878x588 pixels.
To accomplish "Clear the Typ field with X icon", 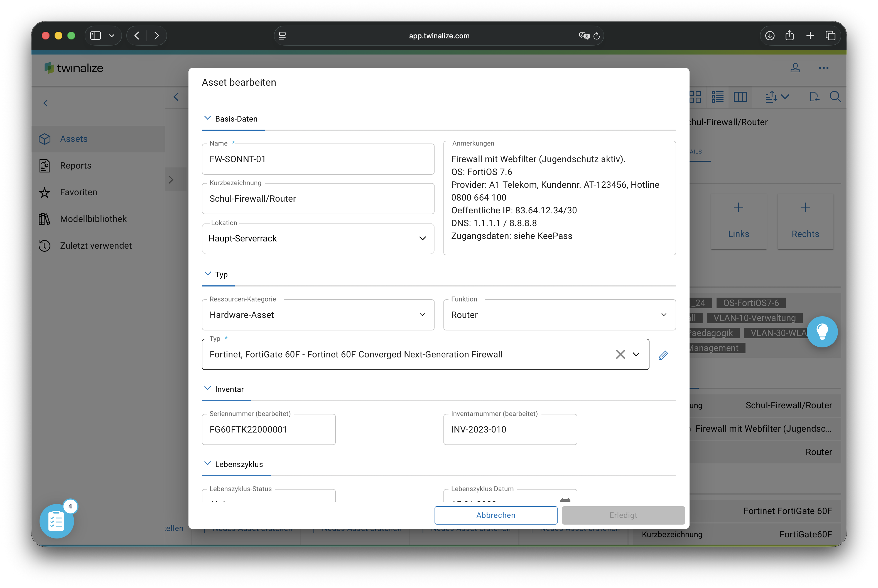I will [620, 354].
